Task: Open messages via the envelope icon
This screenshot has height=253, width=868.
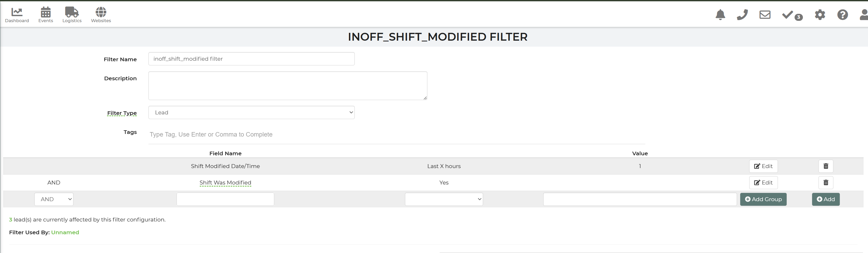Action: point(765,15)
